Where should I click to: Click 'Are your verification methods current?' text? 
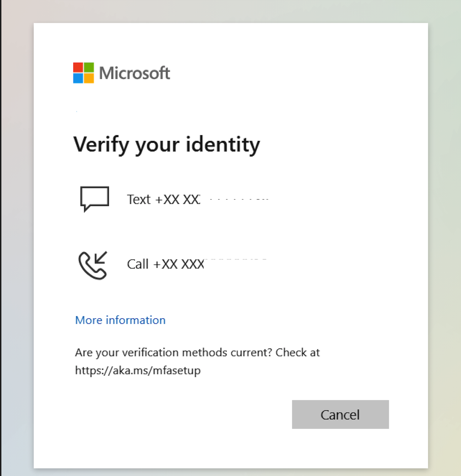point(174,353)
